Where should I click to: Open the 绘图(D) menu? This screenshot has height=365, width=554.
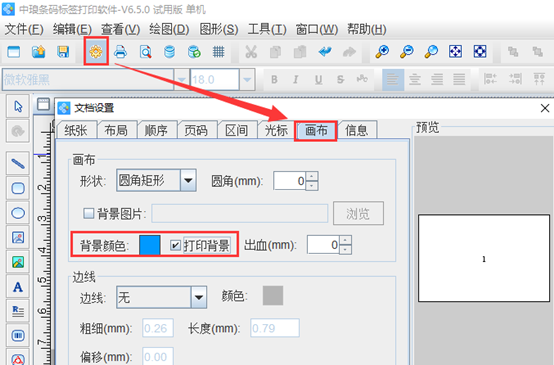point(169,29)
